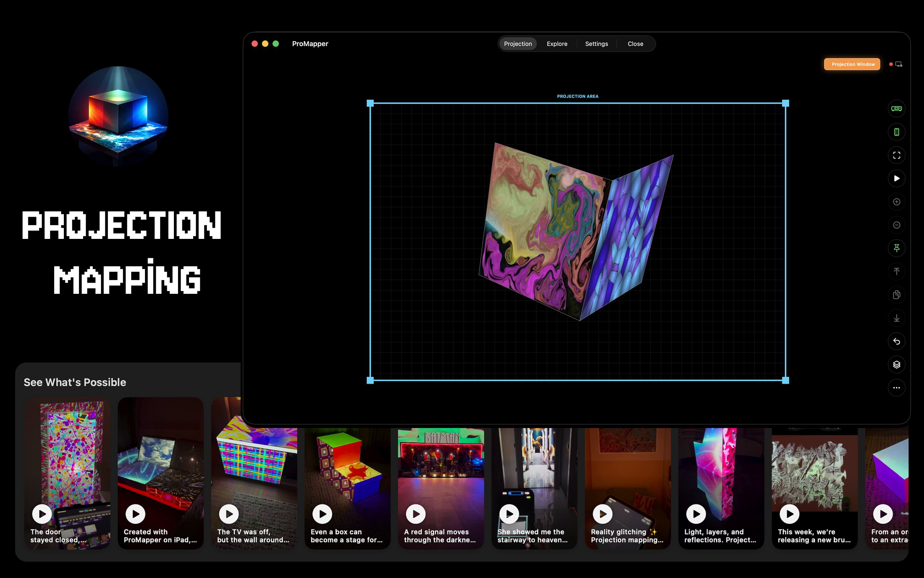Toggle fullscreen with the viewfinder icon
The image size is (924, 578).
(896, 155)
